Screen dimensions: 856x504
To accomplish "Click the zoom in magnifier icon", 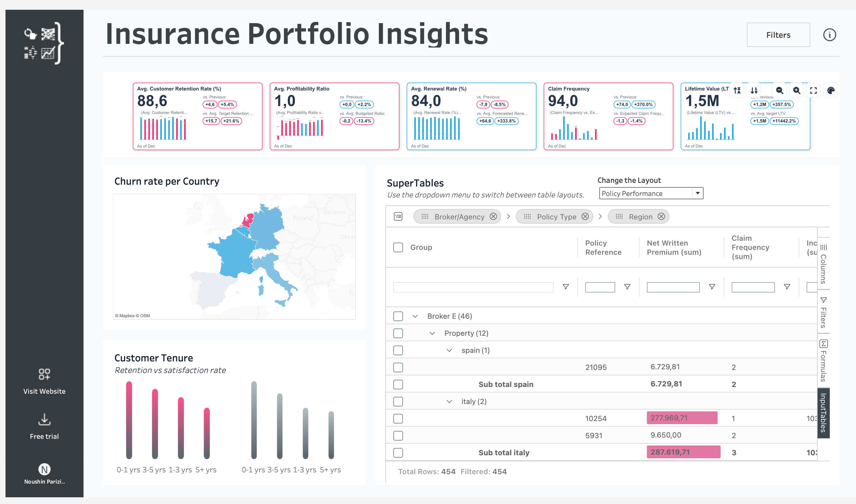I will [797, 90].
